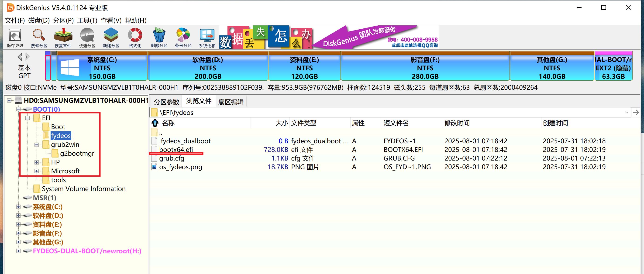644x274 pixels.
Task: Click the previous disk left arrow
Action: point(20,57)
